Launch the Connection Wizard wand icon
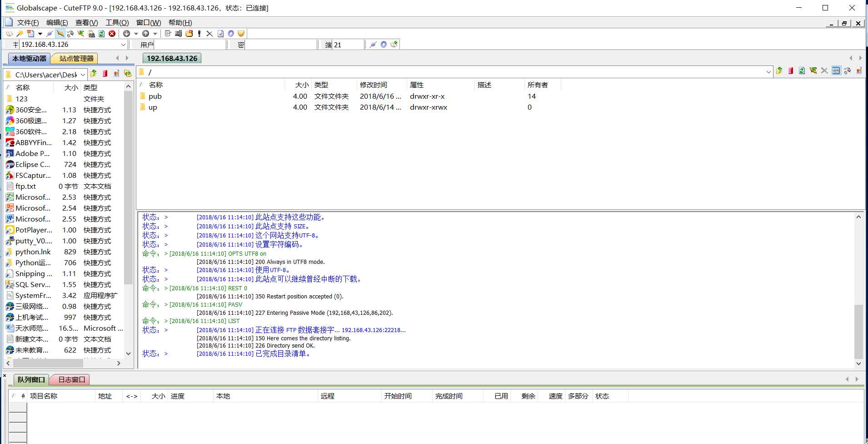The image size is (868, 444). [20, 34]
